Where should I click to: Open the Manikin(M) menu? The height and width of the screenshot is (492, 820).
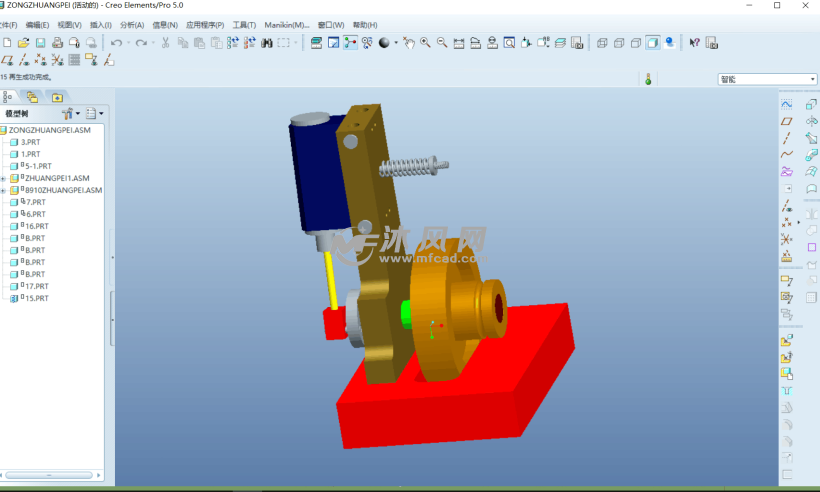[x=287, y=25]
